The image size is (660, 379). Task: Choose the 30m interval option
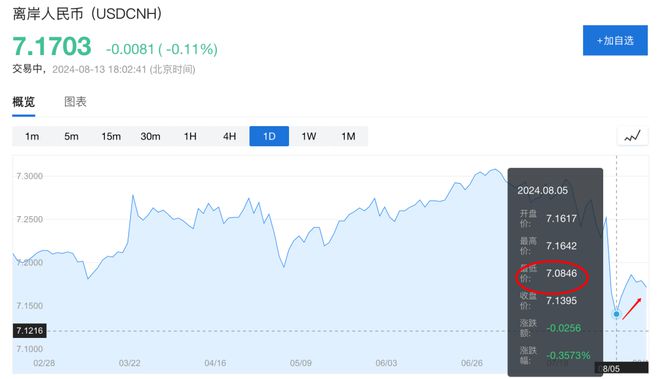(150, 136)
